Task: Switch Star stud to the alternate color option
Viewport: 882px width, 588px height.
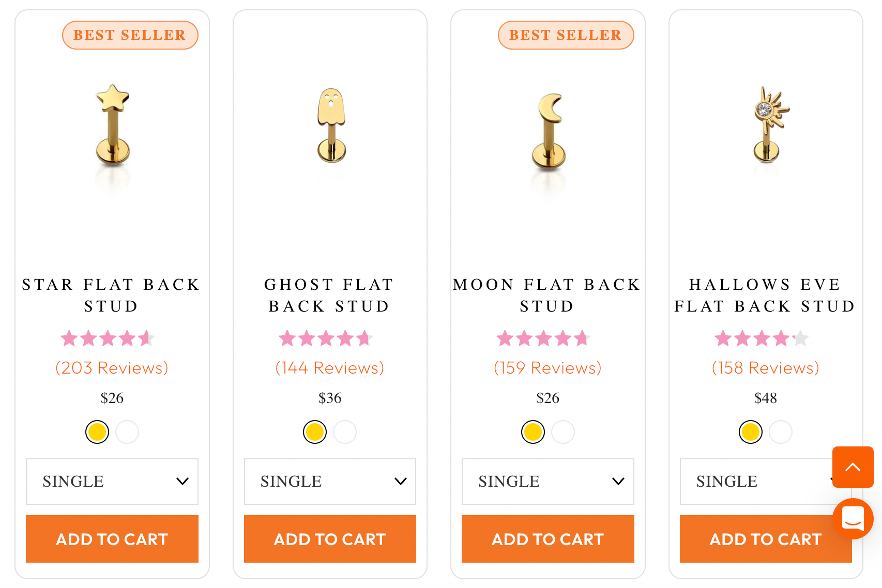Action: pyautogui.click(x=127, y=432)
